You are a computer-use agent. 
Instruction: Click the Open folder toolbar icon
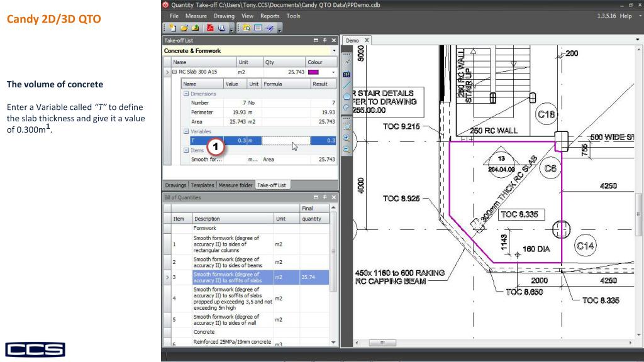(184, 28)
